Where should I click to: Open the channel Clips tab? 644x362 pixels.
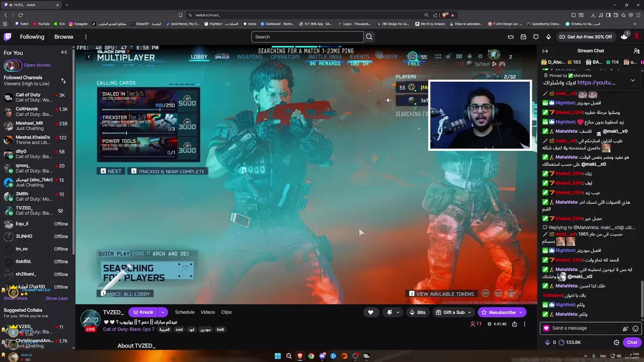point(226,312)
